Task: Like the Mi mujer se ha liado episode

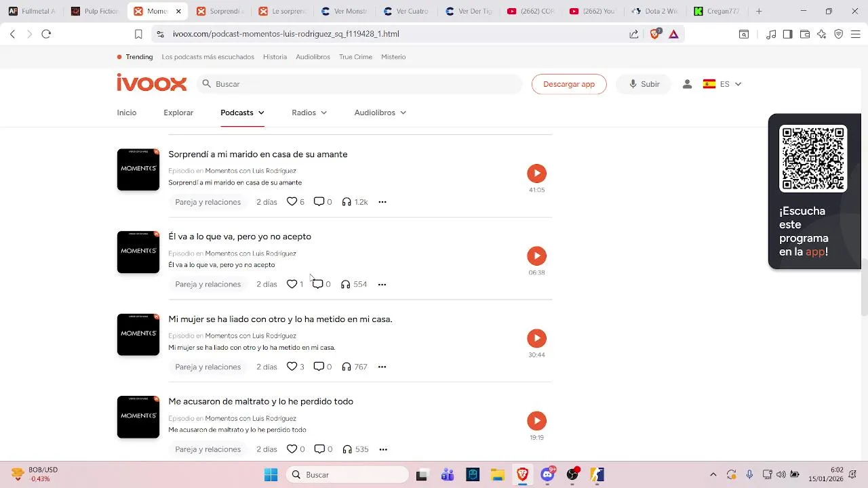Action: pos(292,367)
